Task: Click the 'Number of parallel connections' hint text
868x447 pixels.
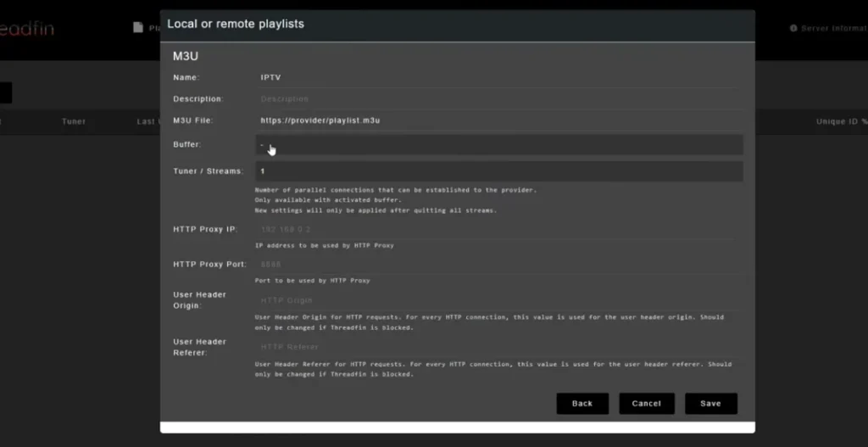Action: 396,190
